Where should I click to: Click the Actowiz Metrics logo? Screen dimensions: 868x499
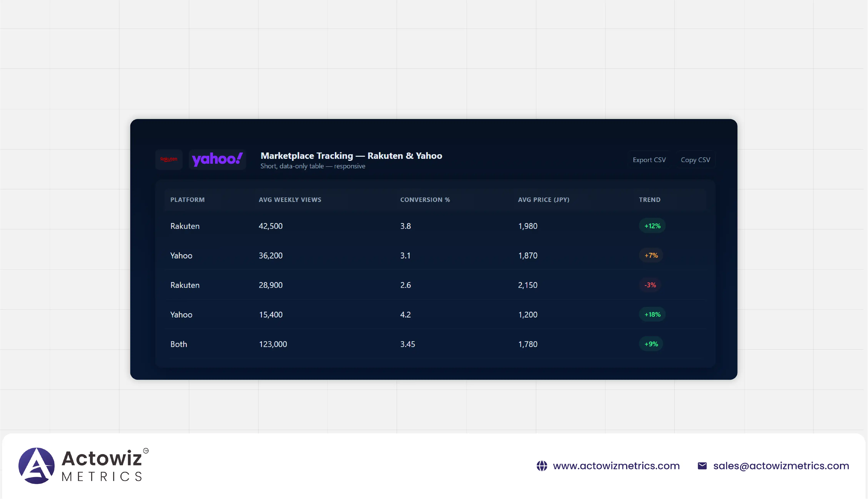83,465
